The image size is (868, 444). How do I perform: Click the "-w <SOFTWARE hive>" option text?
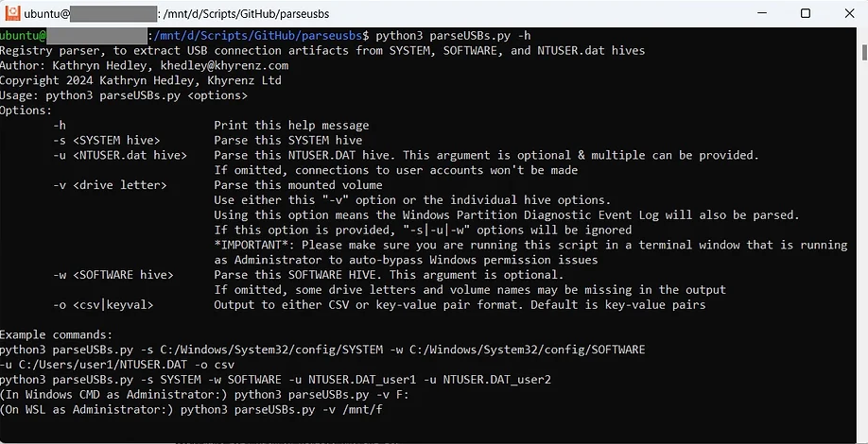(x=113, y=275)
